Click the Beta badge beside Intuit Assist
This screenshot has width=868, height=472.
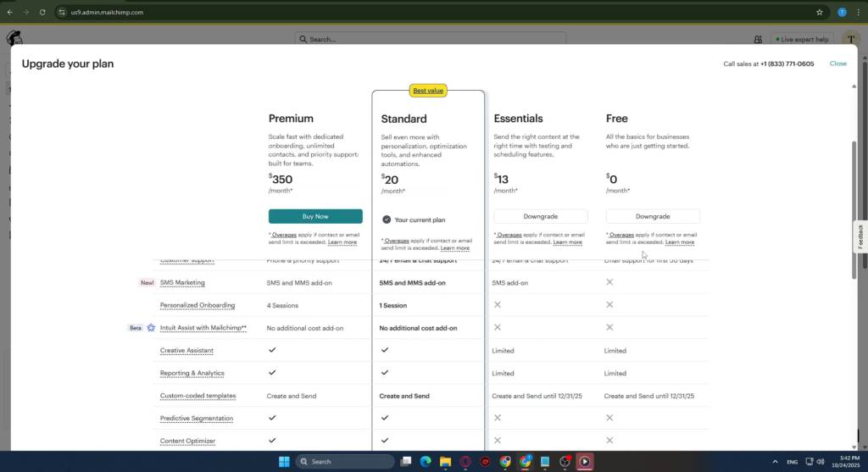point(135,328)
